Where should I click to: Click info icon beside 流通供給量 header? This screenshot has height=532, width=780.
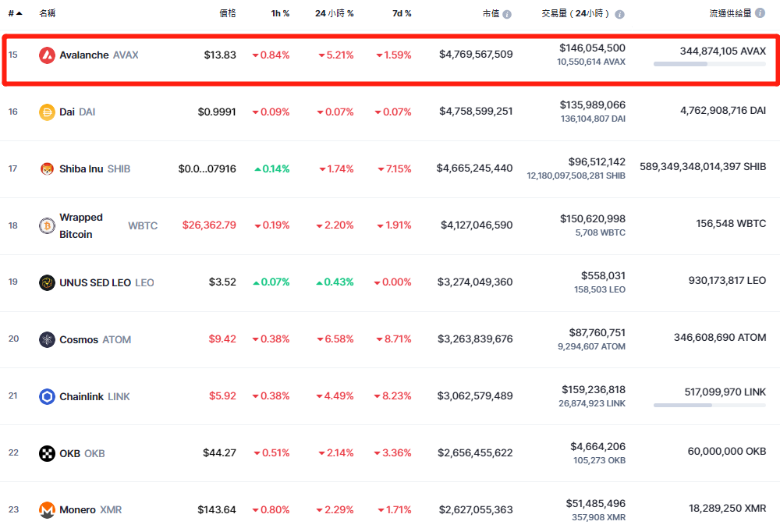[x=760, y=13]
